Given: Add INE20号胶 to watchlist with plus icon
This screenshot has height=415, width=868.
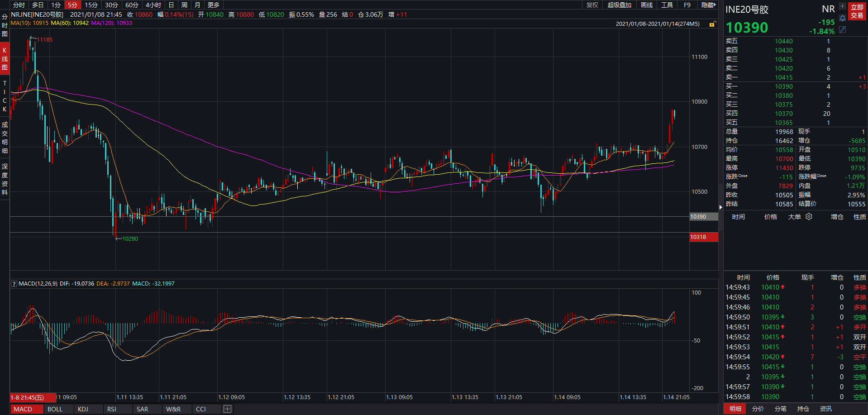Looking at the screenshot, I should tap(842, 6).
